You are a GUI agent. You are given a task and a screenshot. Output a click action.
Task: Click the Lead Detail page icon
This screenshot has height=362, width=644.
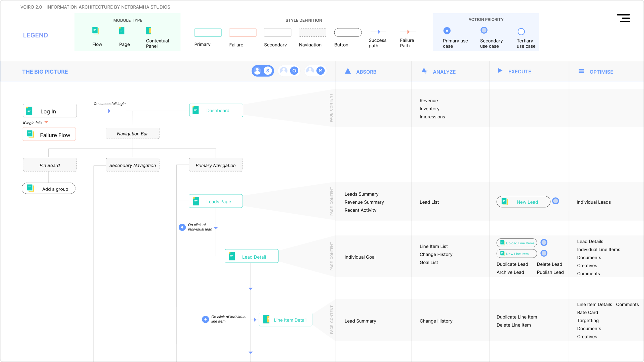pos(232,256)
